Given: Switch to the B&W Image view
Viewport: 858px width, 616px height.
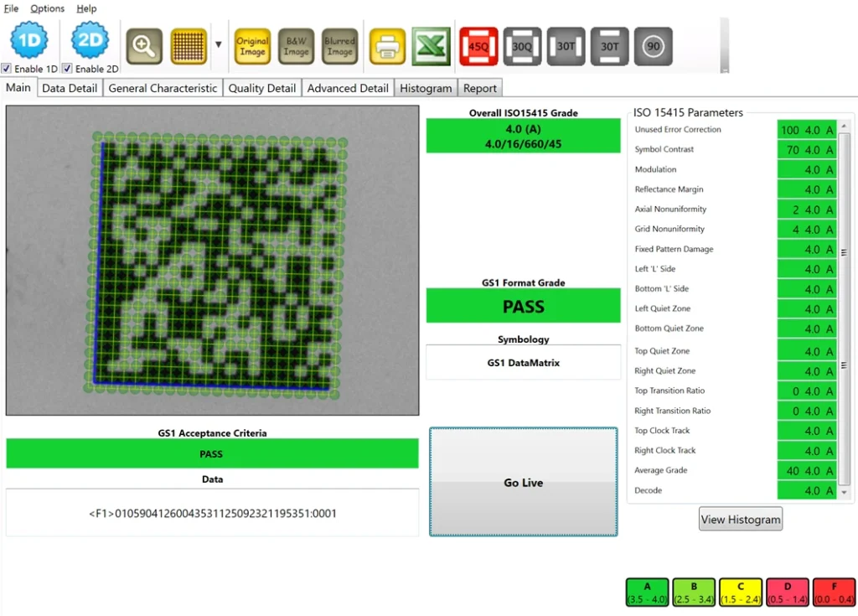Looking at the screenshot, I should (x=296, y=46).
